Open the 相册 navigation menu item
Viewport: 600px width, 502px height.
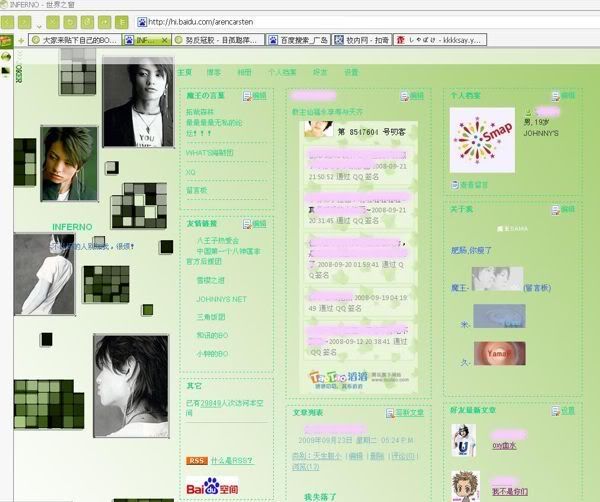point(244,73)
